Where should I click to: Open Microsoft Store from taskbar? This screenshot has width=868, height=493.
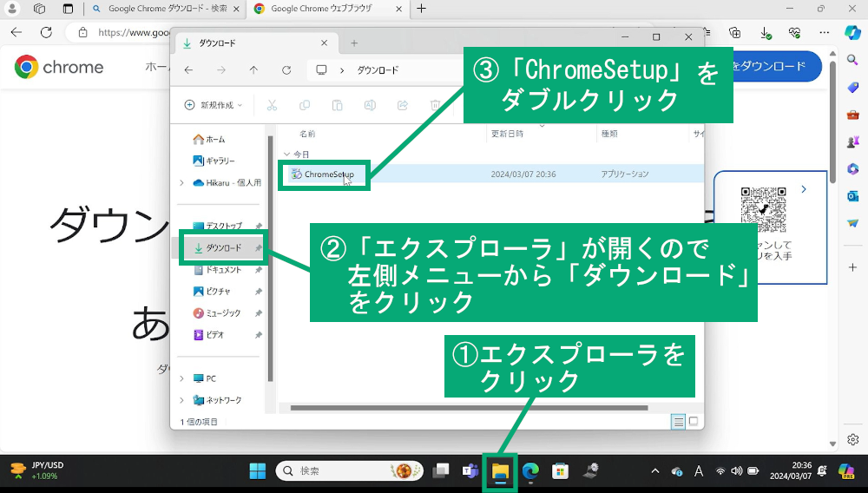point(560,471)
